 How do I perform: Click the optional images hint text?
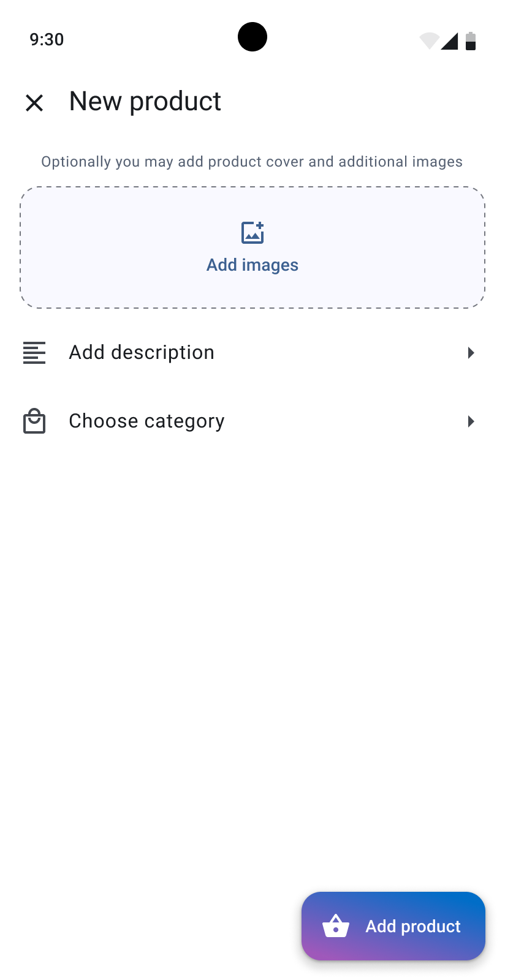[x=252, y=162]
